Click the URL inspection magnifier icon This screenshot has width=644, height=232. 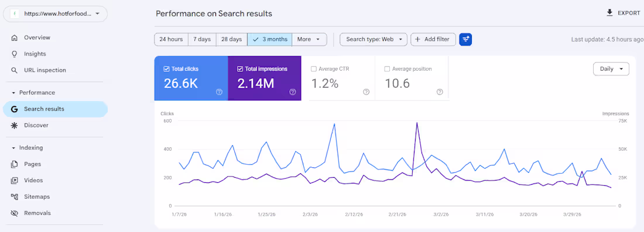coord(15,71)
